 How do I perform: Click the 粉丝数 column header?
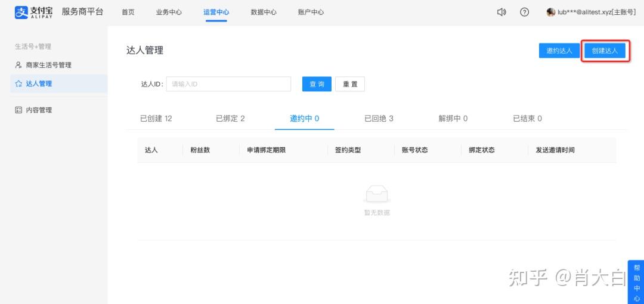(200, 150)
